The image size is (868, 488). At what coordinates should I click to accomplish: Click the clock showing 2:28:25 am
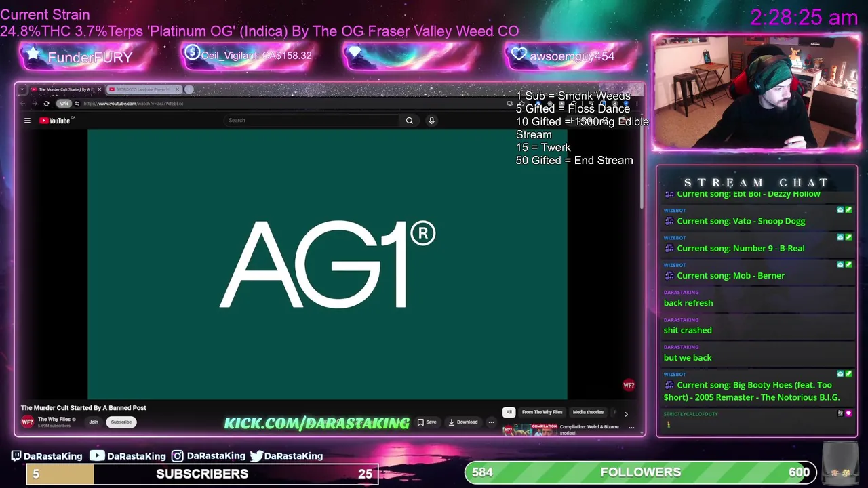pos(804,18)
